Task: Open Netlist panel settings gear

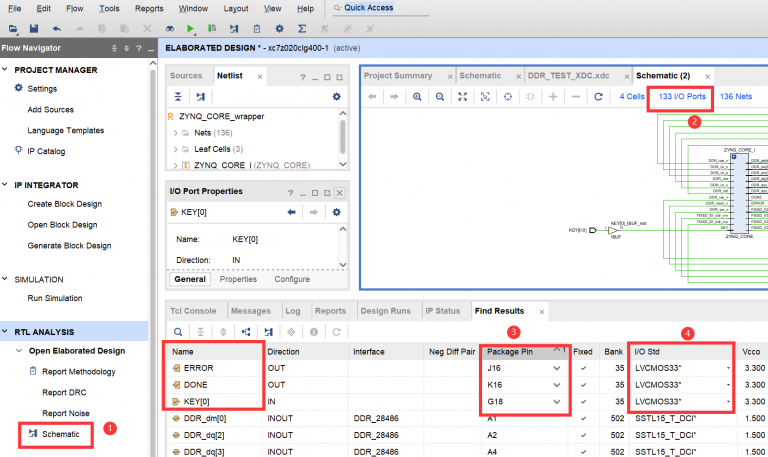Action: [x=337, y=96]
